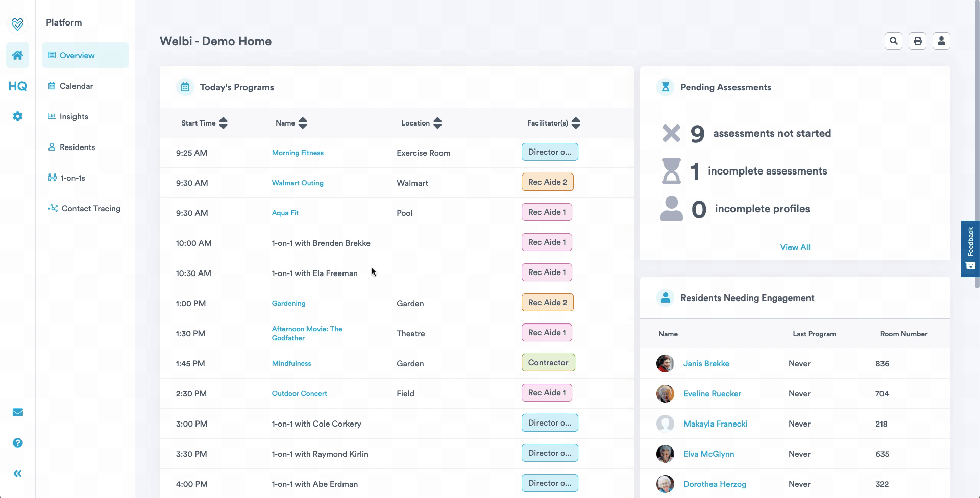Click Contractor tag on Mindfulness row

click(x=548, y=363)
